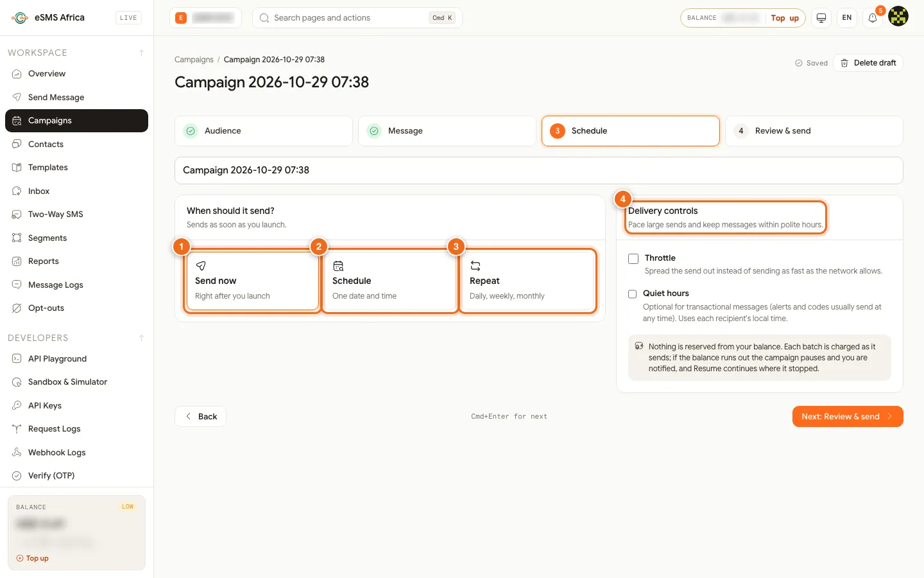Click Delete draft button
The width and height of the screenshot is (924, 578).
point(868,63)
